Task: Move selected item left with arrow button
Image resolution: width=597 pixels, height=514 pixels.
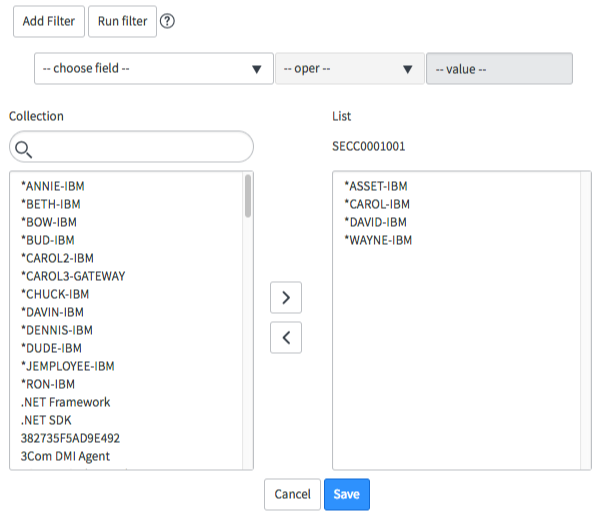Action: click(286, 338)
